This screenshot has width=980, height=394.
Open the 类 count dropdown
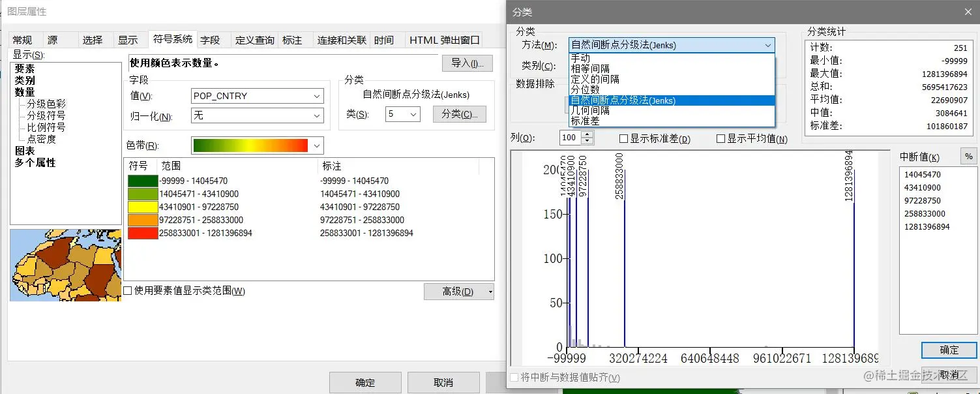(402, 114)
